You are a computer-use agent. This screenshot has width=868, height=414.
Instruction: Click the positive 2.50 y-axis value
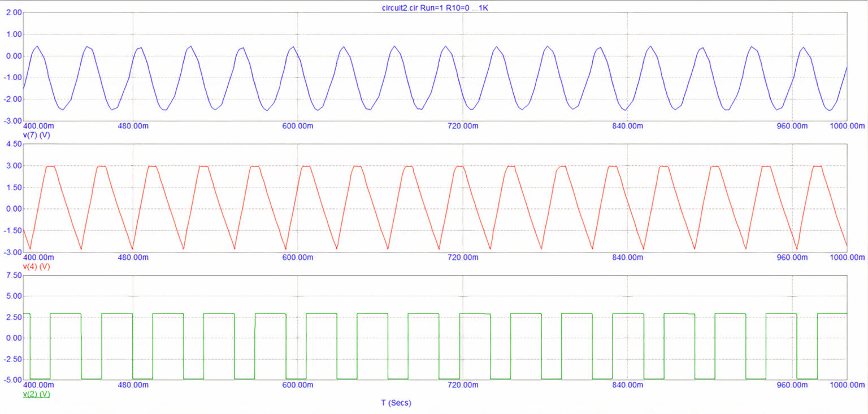click(x=14, y=317)
